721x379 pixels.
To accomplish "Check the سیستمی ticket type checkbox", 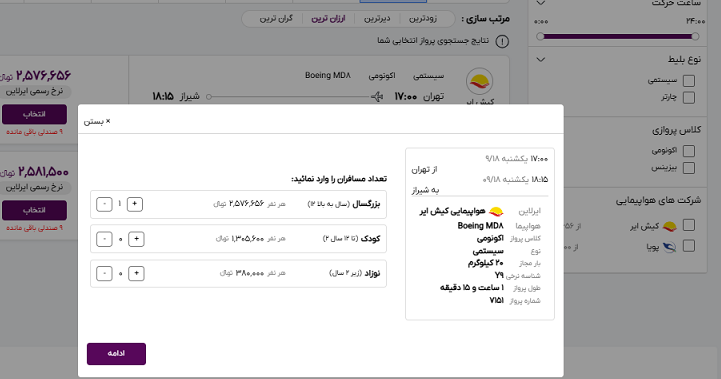I will point(689,80).
